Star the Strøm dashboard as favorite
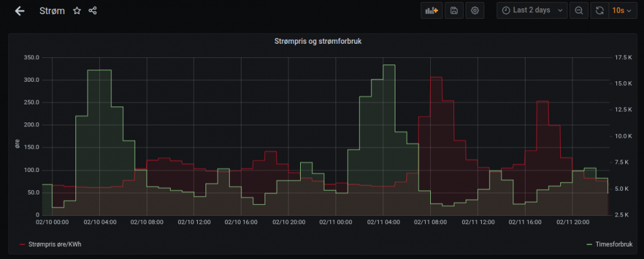Image resolution: width=644 pixels, height=259 pixels. (x=77, y=11)
